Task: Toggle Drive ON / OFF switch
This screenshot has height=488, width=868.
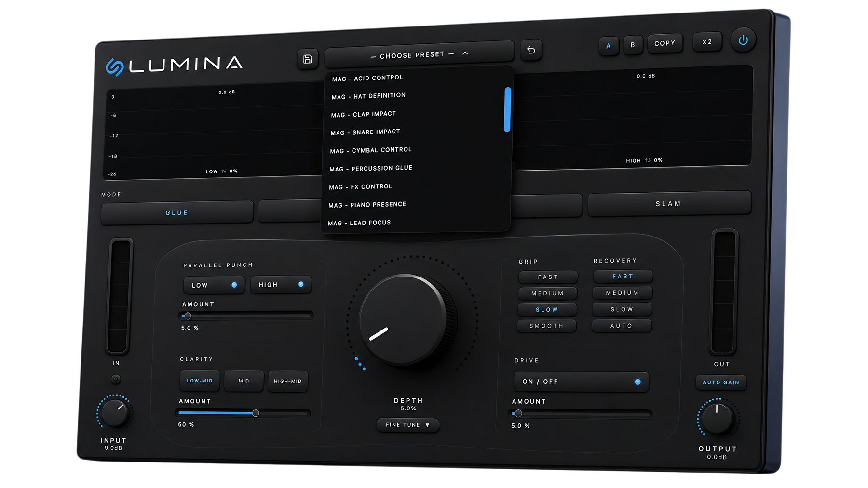Action: (x=582, y=382)
